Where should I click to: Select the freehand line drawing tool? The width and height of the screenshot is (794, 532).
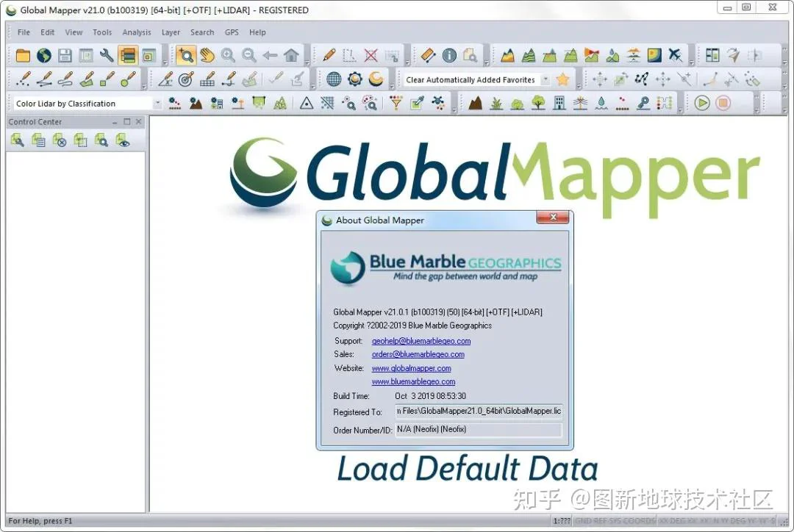click(65, 79)
